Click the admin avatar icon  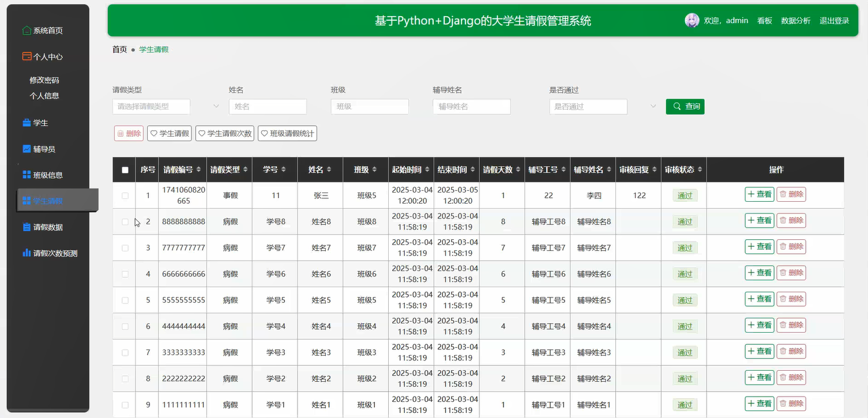click(x=692, y=20)
